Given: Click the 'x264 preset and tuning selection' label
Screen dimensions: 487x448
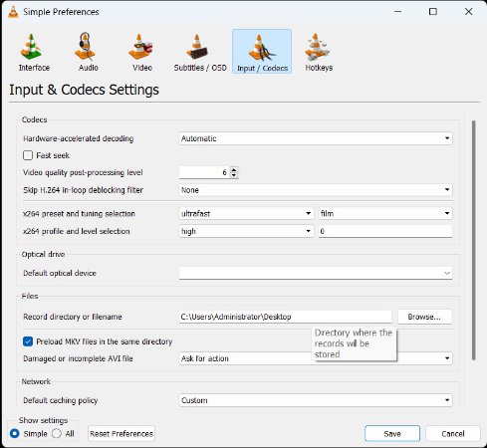Looking at the screenshot, I should click(79, 213).
